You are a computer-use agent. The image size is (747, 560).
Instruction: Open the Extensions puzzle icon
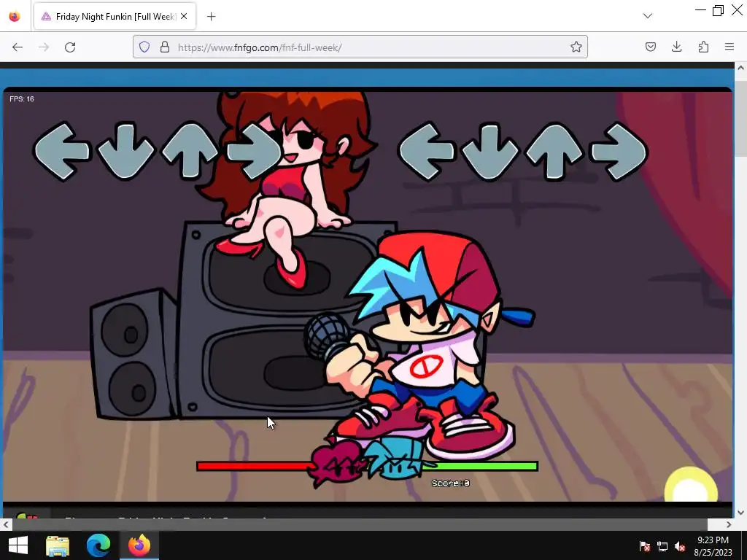click(x=703, y=47)
